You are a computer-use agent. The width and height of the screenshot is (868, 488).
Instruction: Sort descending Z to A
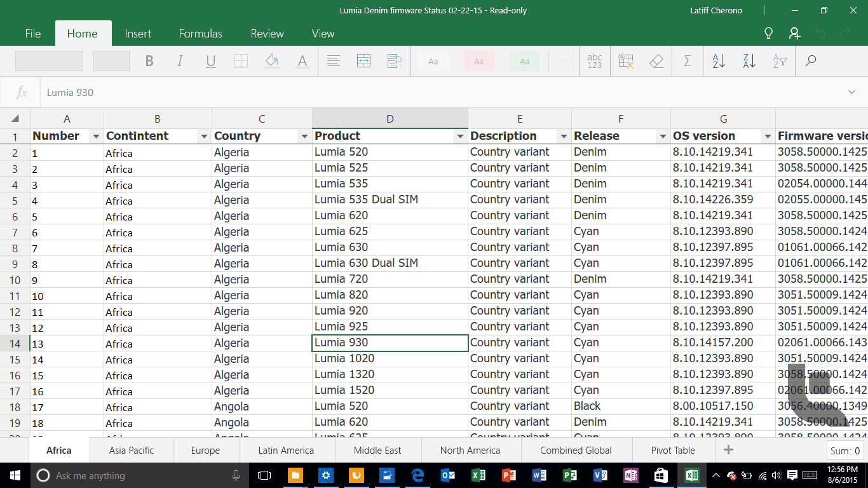749,61
